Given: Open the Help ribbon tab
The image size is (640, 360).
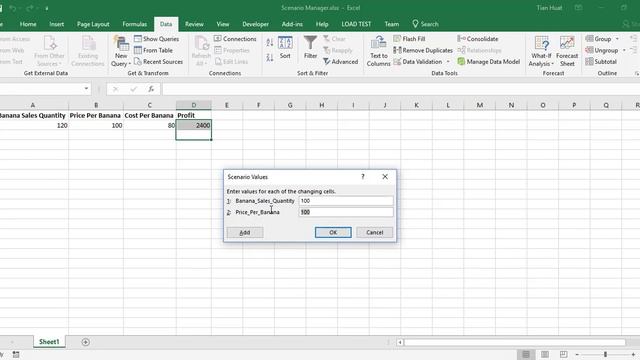Looking at the screenshot, I should click(322, 24).
